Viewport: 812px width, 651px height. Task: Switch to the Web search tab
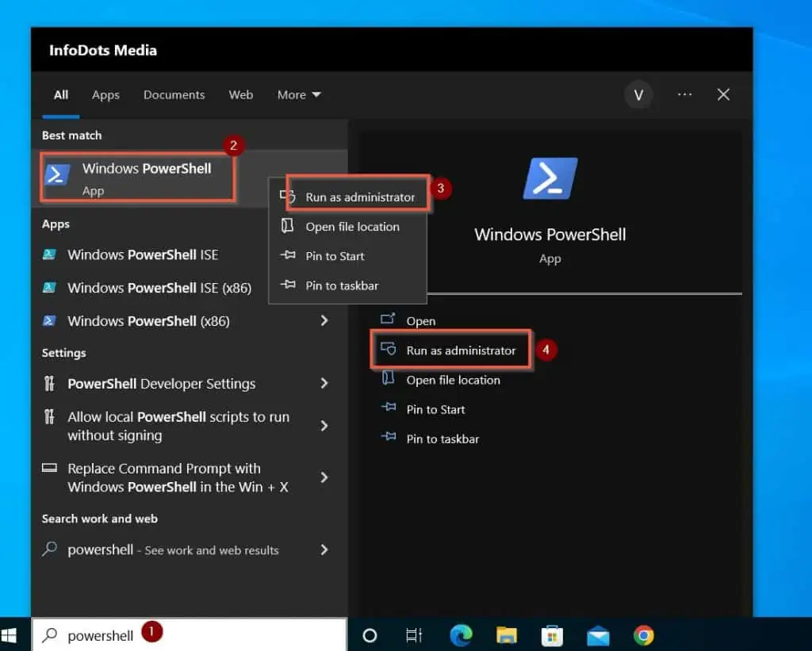(x=241, y=95)
